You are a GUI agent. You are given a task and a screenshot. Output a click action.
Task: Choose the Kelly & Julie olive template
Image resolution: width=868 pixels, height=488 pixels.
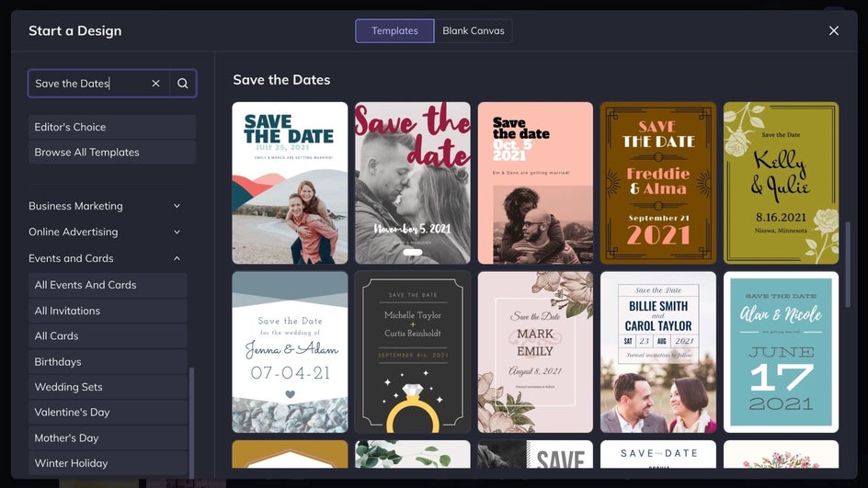(781, 183)
